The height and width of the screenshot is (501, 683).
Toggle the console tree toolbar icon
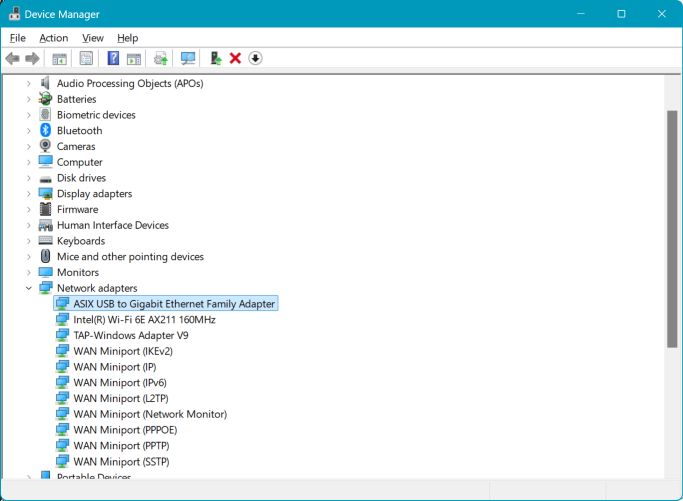(x=59, y=58)
